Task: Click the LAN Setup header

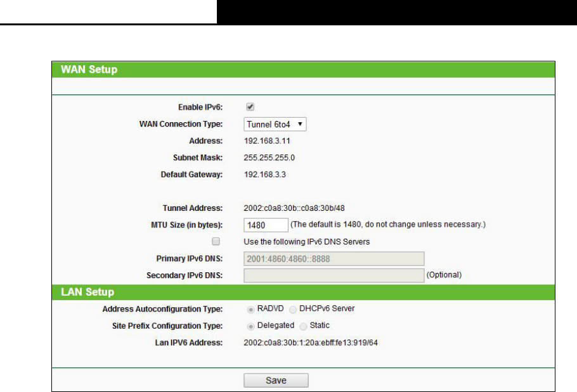Action: click(88, 292)
